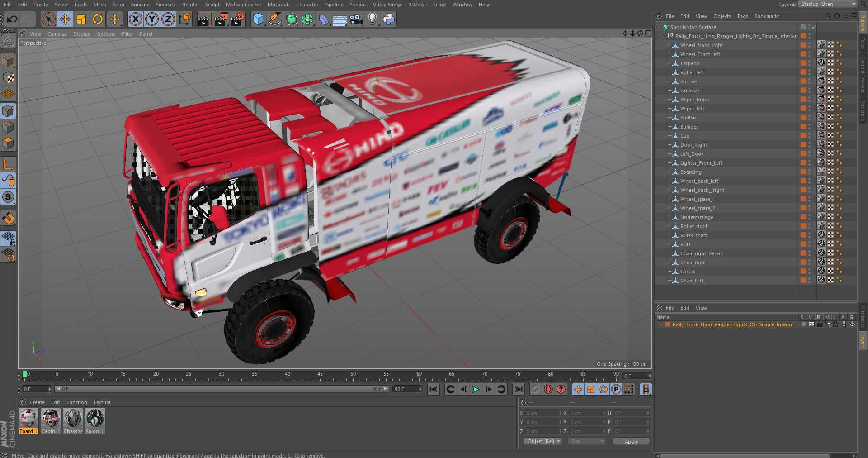The image size is (868, 458).
Task: Open Edit Render Settings icon
Action: pos(238,19)
